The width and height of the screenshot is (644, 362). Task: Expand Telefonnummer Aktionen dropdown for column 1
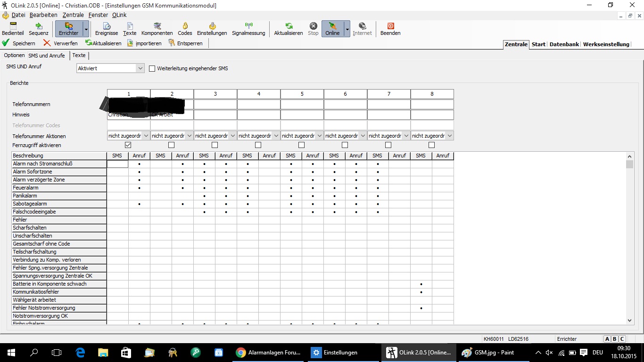pos(146,136)
